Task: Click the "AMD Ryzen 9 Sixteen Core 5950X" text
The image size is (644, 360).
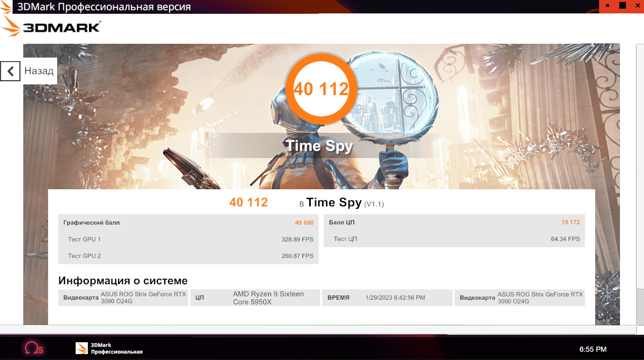Action: 268,298
